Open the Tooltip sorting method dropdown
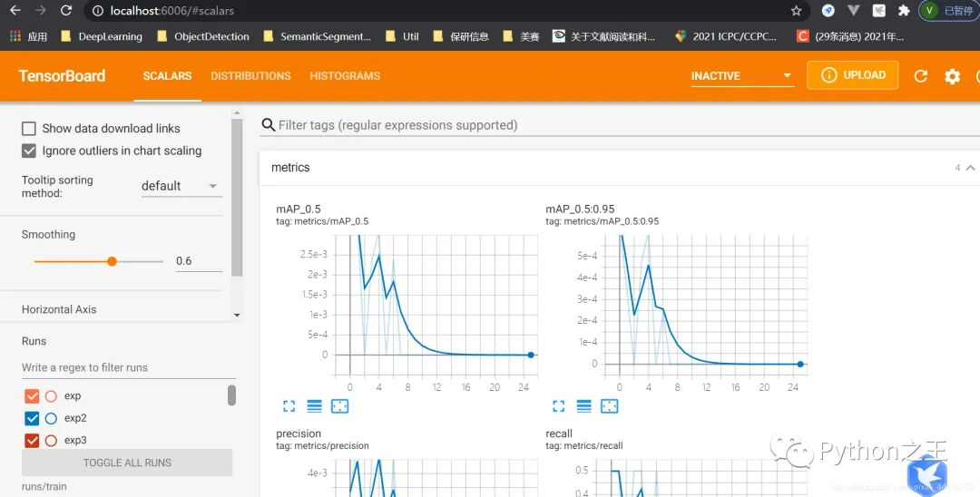Viewport: 980px width, 497px height. click(181, 186)
